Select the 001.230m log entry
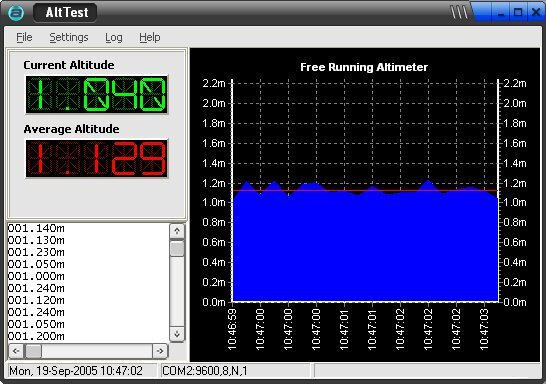546x384 pixels. pyautogui.click(x=36, y=252)
